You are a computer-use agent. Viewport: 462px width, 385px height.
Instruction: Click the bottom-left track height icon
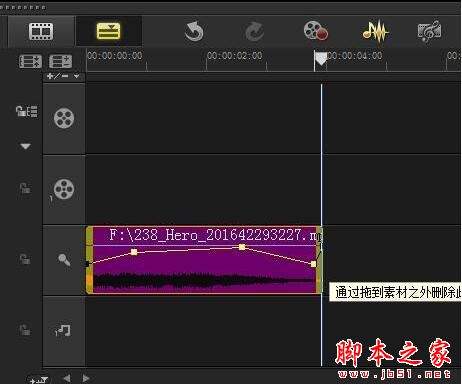pos(38,379)
